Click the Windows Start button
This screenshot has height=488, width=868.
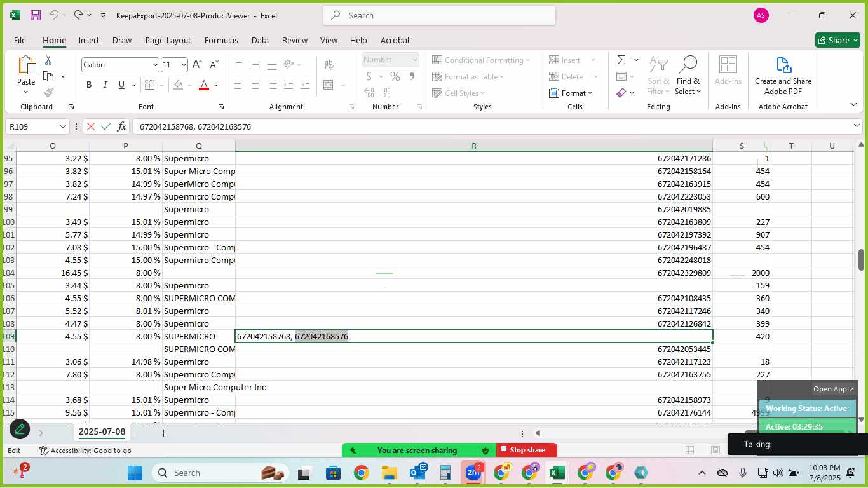point(135,473)
